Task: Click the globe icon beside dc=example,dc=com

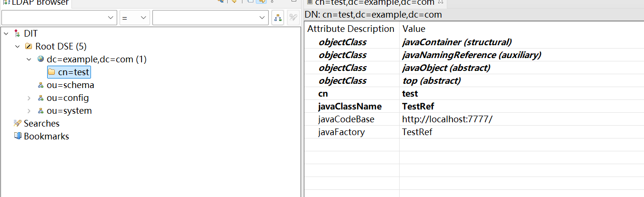Action: click(40, 59)
